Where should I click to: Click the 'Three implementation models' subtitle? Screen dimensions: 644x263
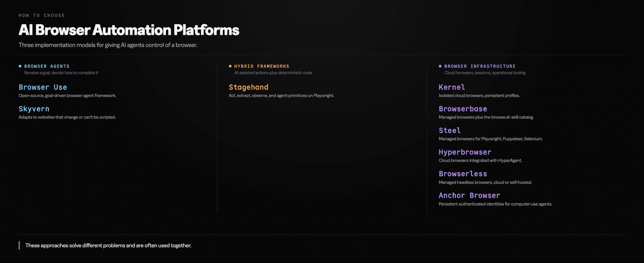click(108, 45)
